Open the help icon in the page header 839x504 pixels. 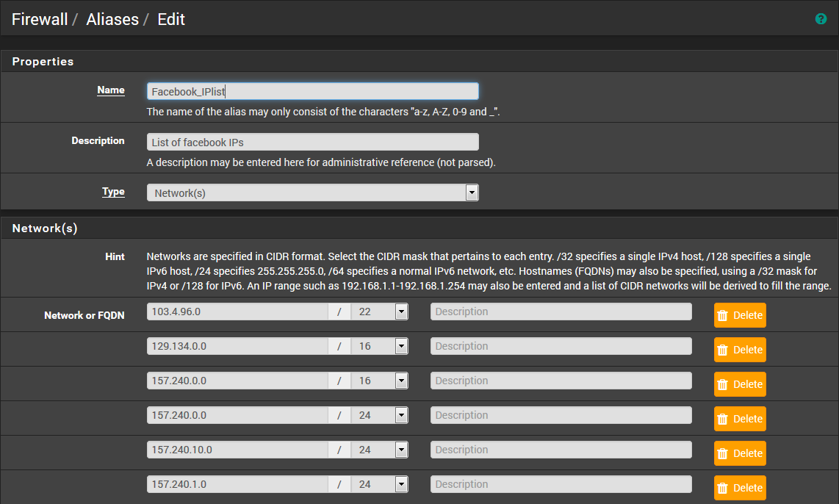coord(821,19)
